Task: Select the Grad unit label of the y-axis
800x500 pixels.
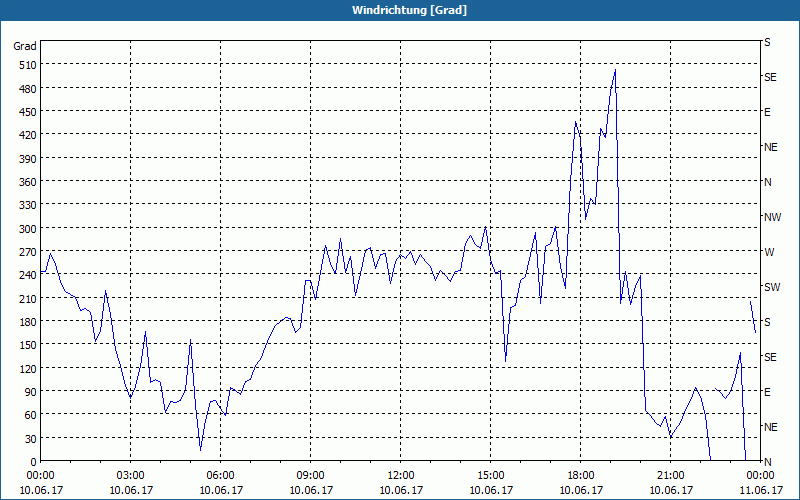Action: point(25,46)
